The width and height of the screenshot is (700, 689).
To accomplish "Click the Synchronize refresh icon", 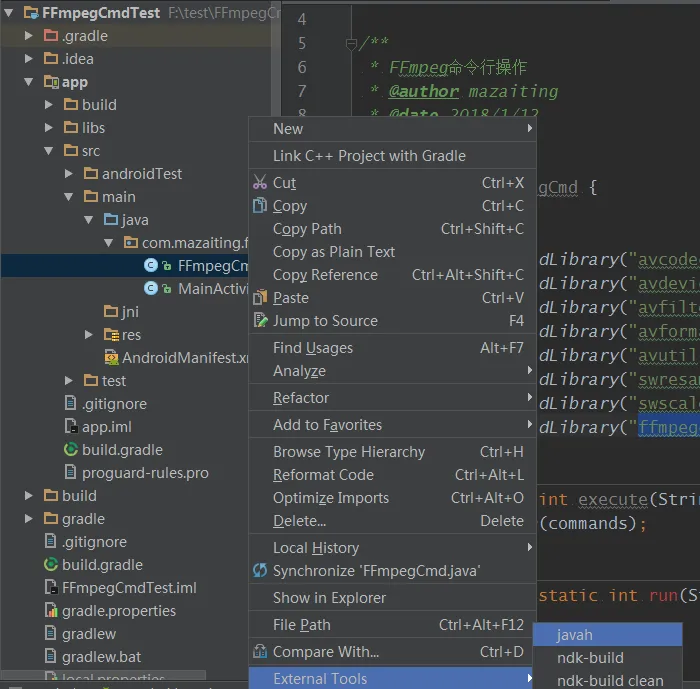I will [260, 570].
